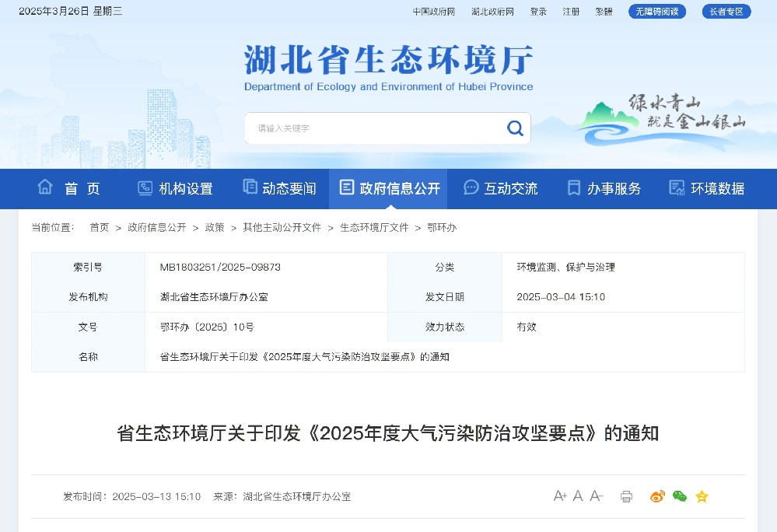Screen dimensions: 777x532
Task: Go to 环境数据 section
Action: coord(706,188)
